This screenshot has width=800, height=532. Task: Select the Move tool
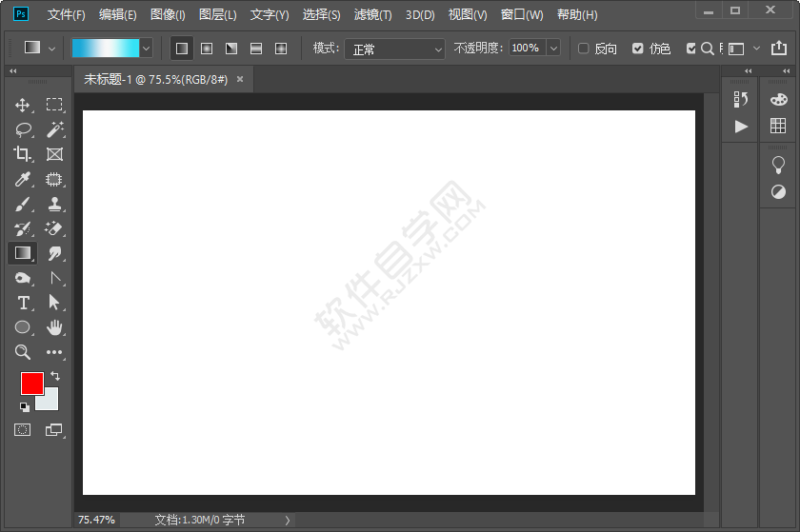pos(23,105)
